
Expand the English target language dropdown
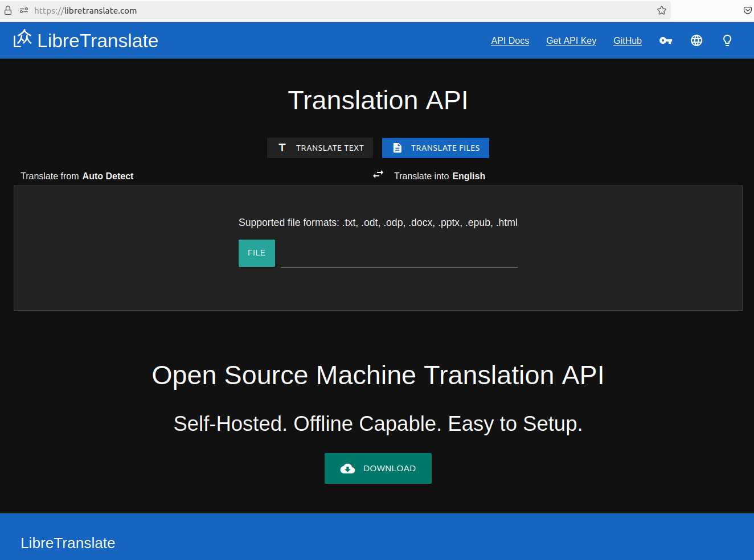pos(469,176)
